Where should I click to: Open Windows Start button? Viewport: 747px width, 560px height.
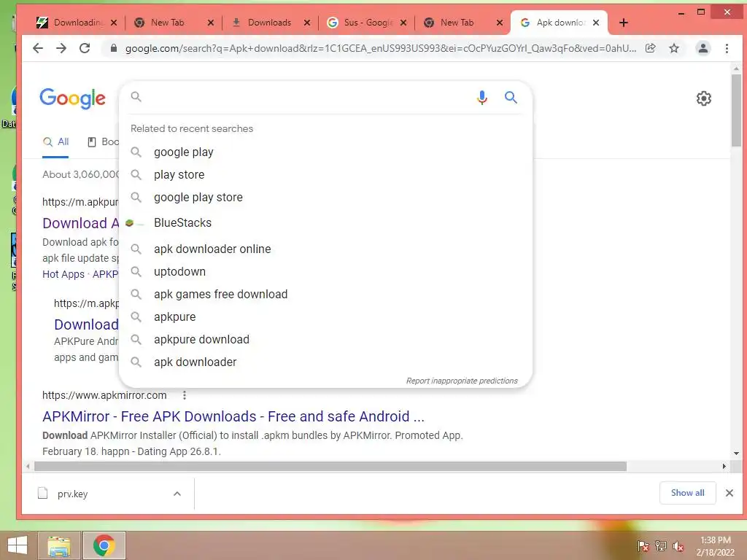18,545
